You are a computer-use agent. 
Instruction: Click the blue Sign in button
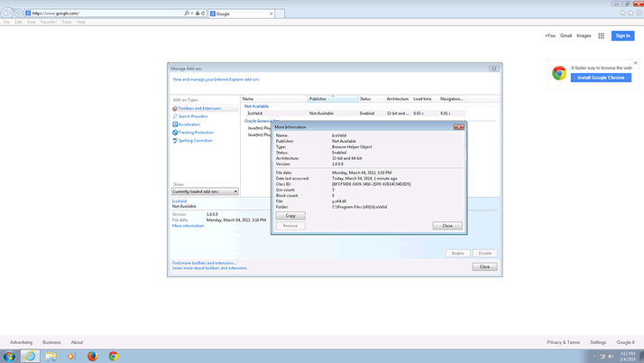622,36
